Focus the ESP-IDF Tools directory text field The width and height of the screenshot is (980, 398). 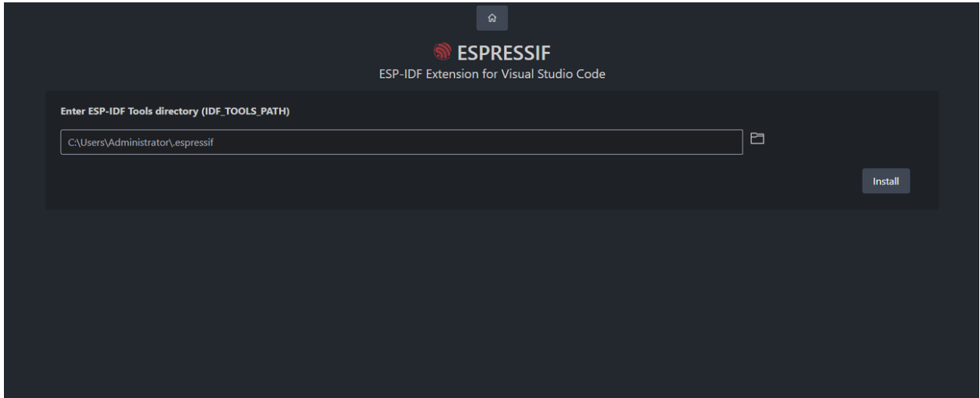(x=402, y=142)
